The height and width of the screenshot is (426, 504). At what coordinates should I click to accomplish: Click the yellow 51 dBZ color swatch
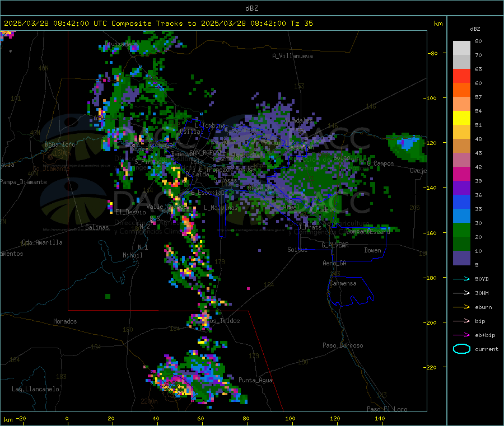click(x=461, y=118)
